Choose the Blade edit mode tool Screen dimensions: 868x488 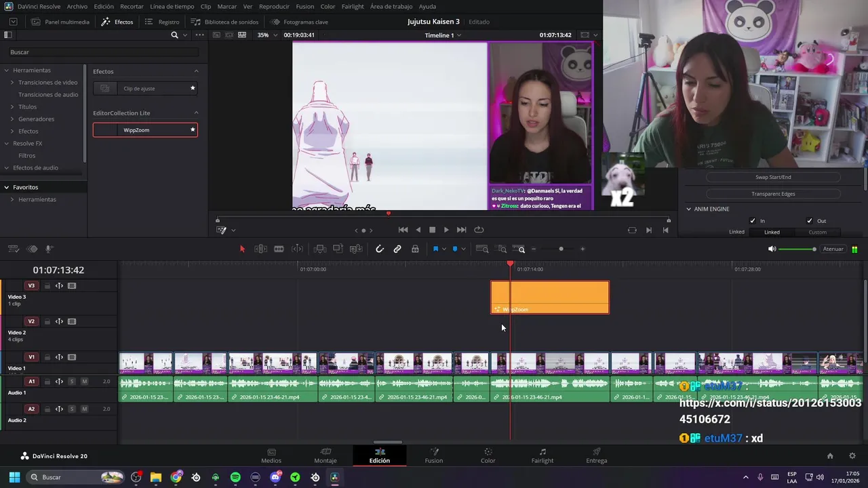279,249
